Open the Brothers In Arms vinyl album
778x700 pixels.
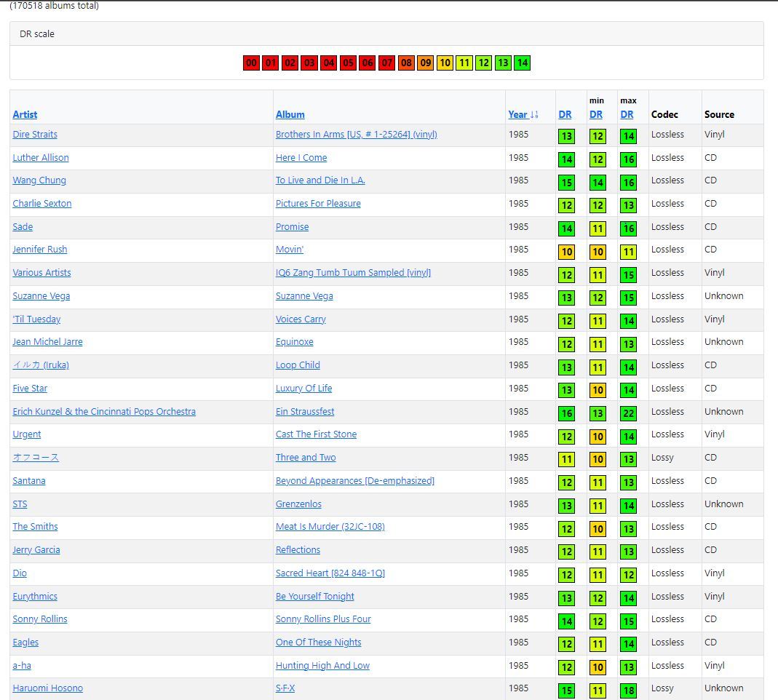click(x=357, y=135)
